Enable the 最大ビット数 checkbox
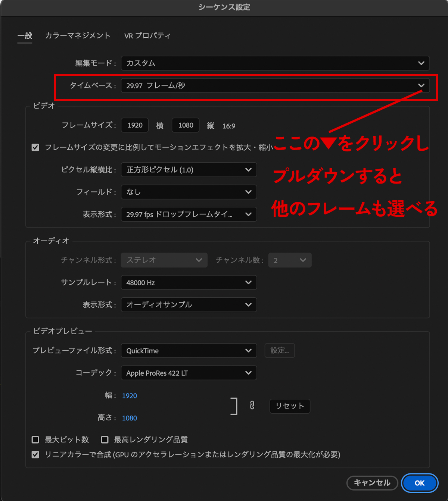Viewport: 448px width, 501px height. click(x=35, y=440)
